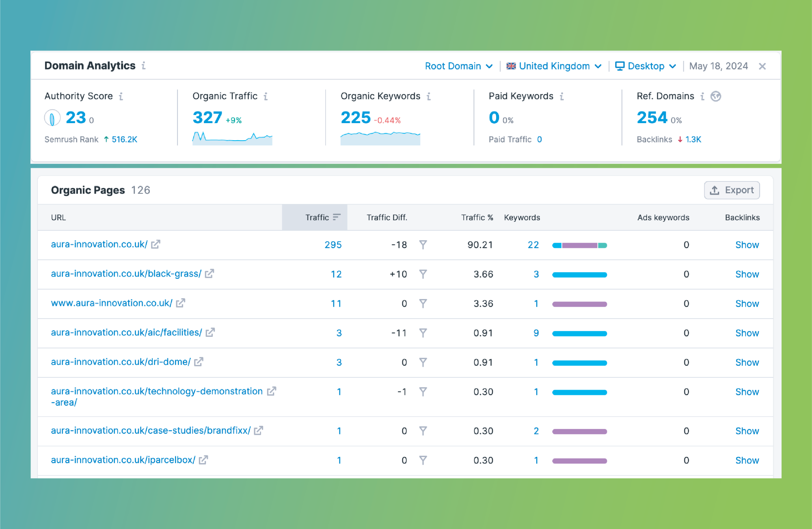Click the Traffic Diff. column header
The height and width of the screenshot is (529, 812).
[387, 217]
